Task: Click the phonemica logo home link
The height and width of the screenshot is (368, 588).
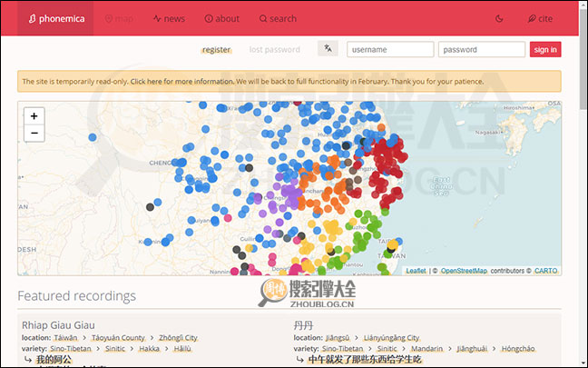Action: click(x=54, y=18)
